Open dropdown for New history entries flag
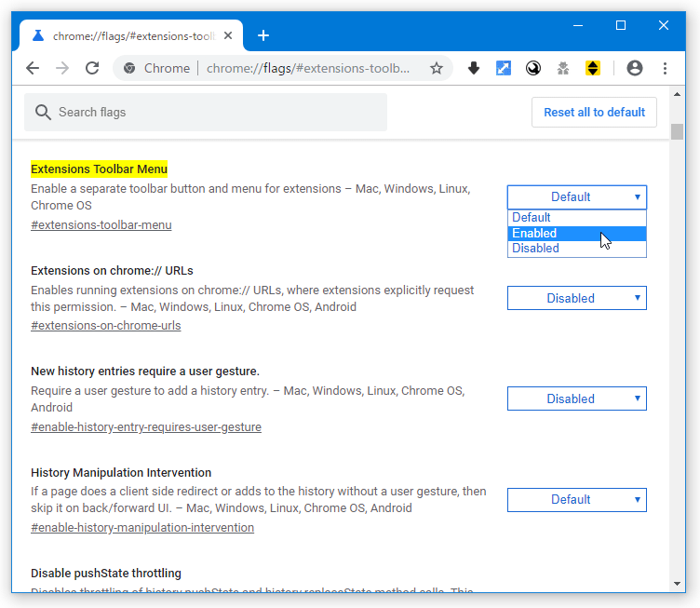Viewport: 700px width, 608px height. pyautogui.click(x=577, y=399)
